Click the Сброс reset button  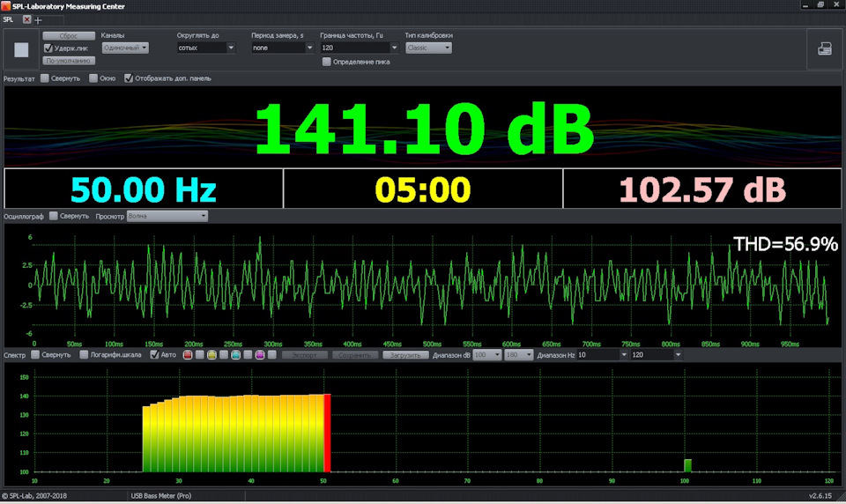click(x=69, y=35)
